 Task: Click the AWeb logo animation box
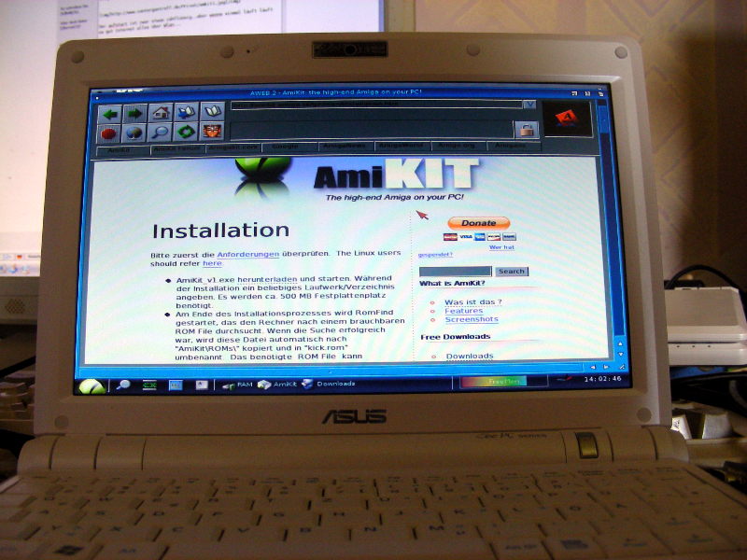(568, 119)
